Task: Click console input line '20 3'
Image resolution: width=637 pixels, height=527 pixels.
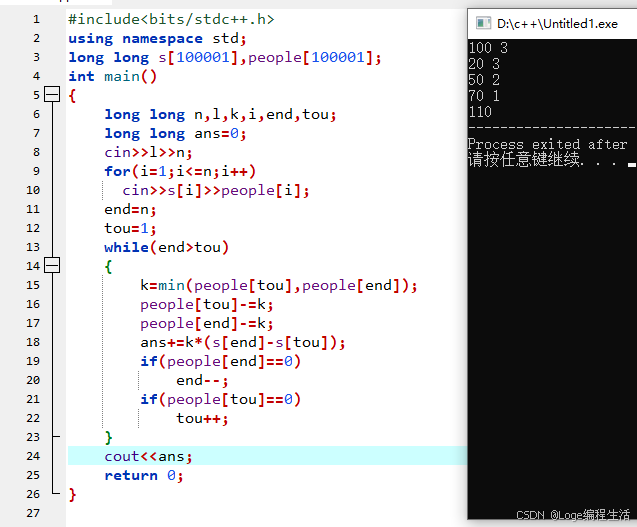Action: (484, 64)
